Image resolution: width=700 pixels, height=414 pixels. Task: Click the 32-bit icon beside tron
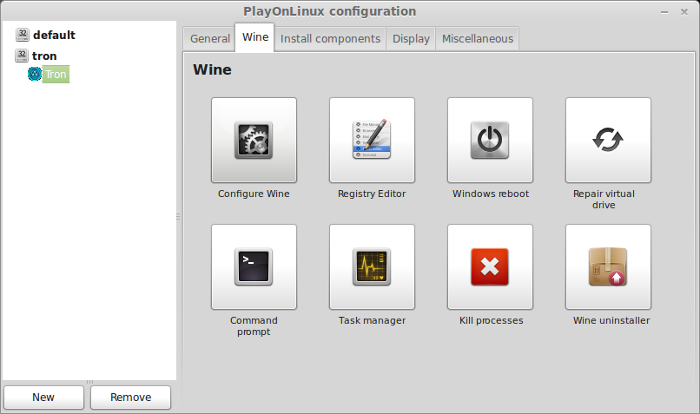22,55
